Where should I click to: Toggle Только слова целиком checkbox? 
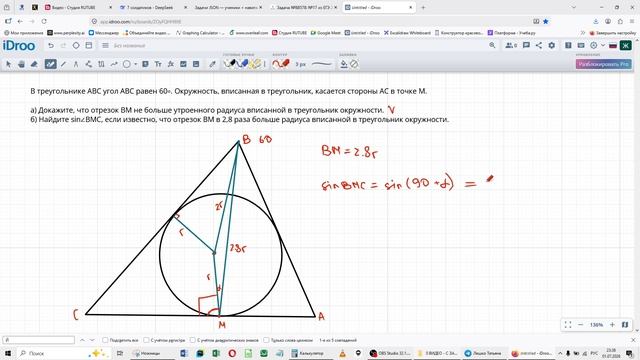(266, 340)
